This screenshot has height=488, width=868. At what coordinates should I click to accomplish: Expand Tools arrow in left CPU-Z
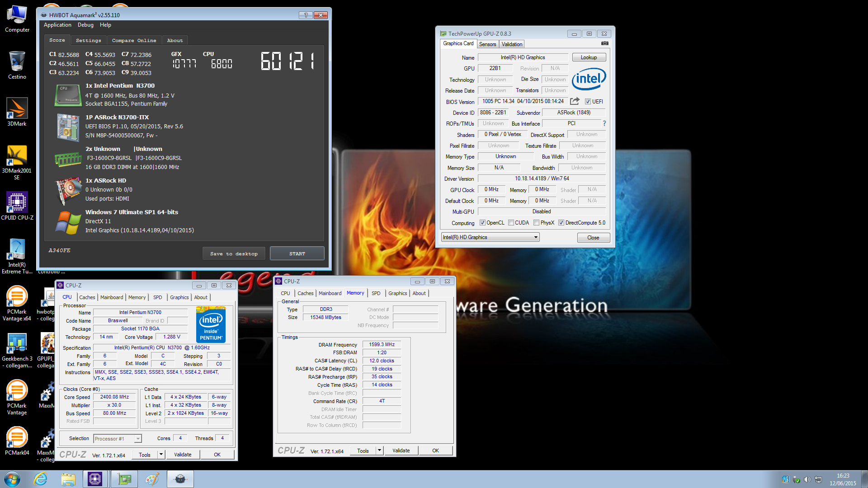[x=161, y=455]
